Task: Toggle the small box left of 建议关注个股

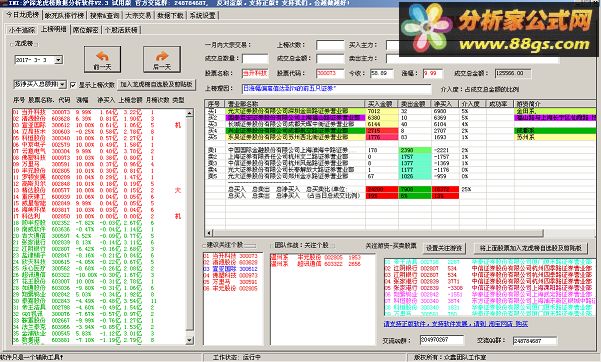Action: [205, 245]
